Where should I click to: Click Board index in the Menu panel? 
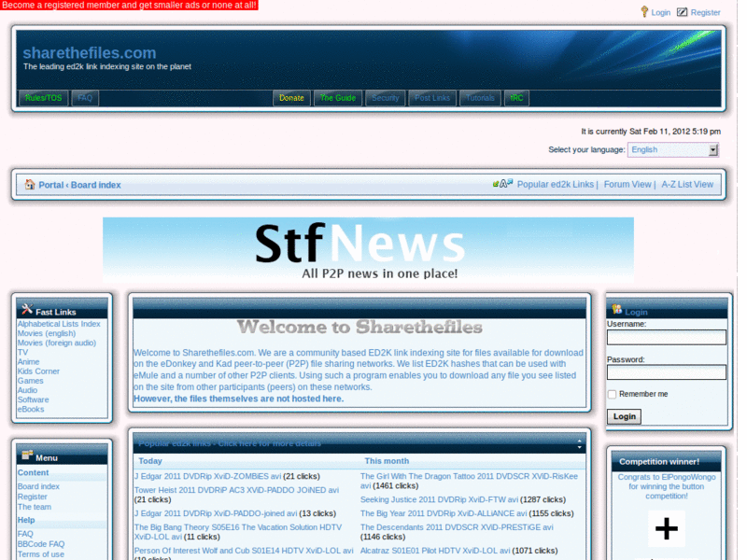coord(38,486)
